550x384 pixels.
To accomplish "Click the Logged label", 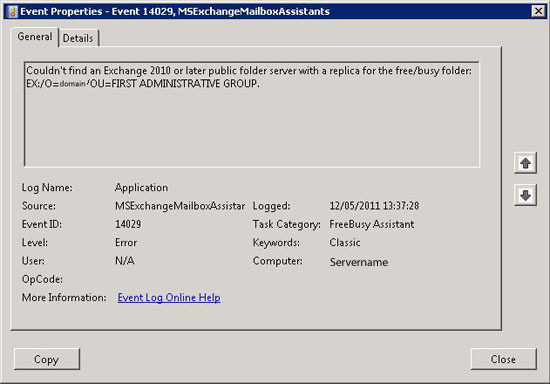I will (271, 206).
